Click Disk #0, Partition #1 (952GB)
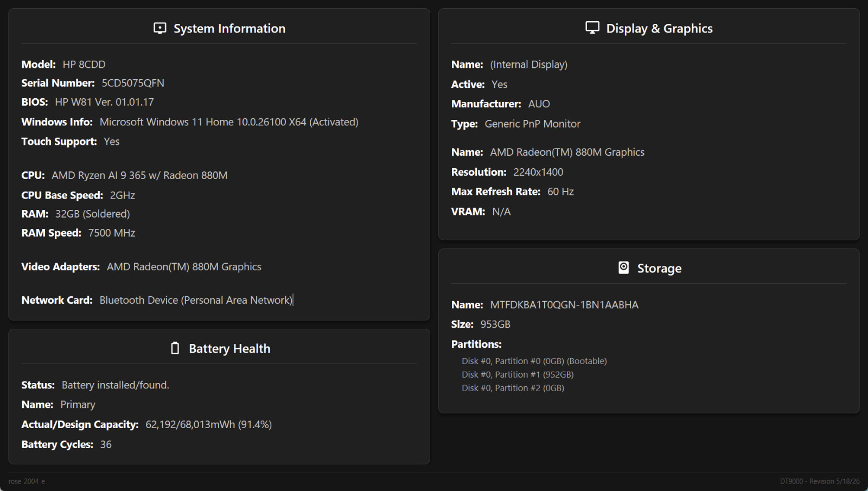Viewport: 868px width, 491px height. coord(518,374)
